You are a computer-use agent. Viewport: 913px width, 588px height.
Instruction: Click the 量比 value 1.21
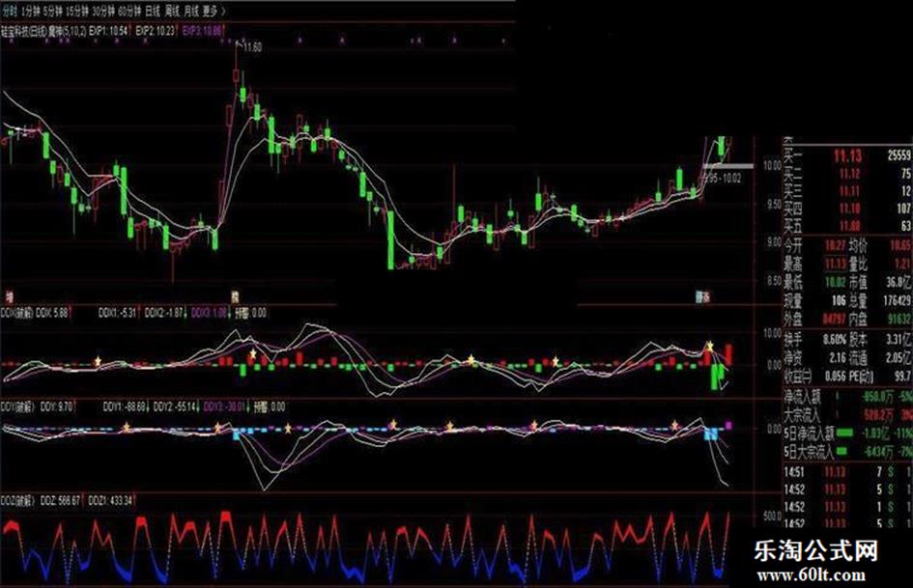point(902,264)
